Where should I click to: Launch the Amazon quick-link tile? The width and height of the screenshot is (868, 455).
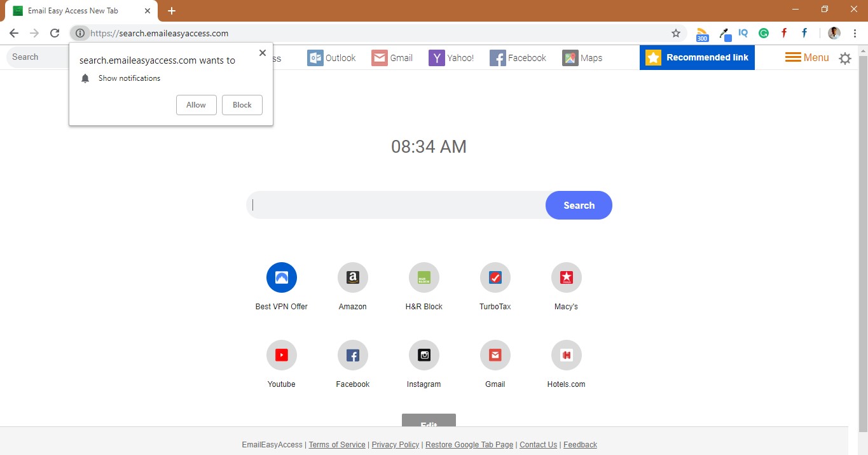(352, 277)
